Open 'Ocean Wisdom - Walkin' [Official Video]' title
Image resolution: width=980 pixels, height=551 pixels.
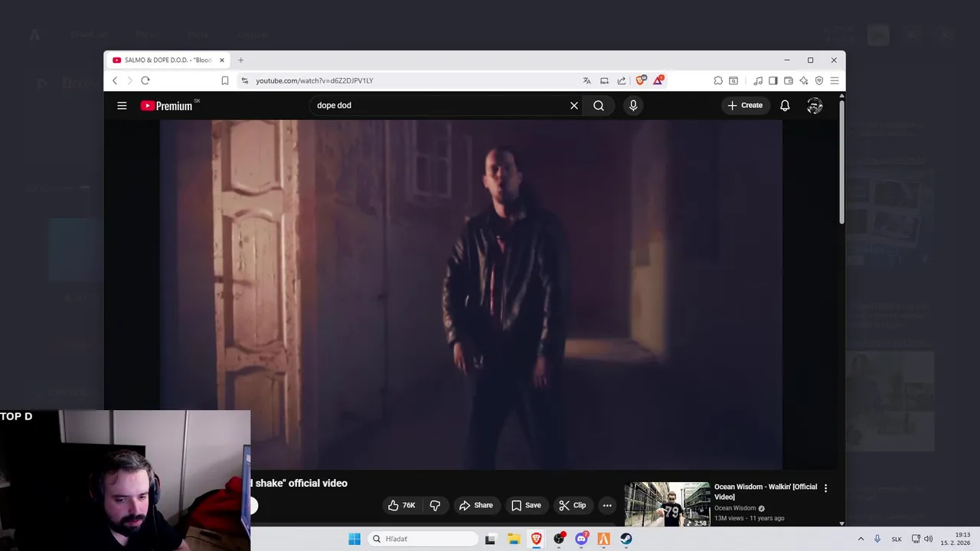click(766, 491)
